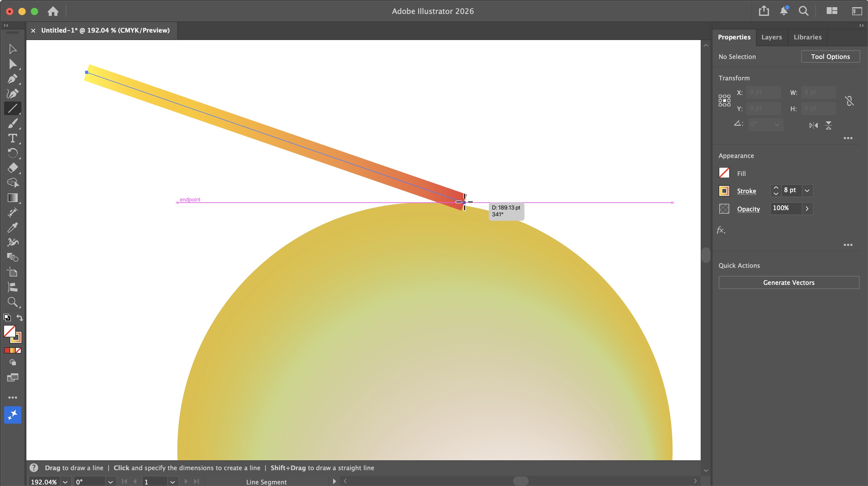Screen dimensions: 868x486
Task: Choose the Eyedropper tool
Action: coord(13,228)
